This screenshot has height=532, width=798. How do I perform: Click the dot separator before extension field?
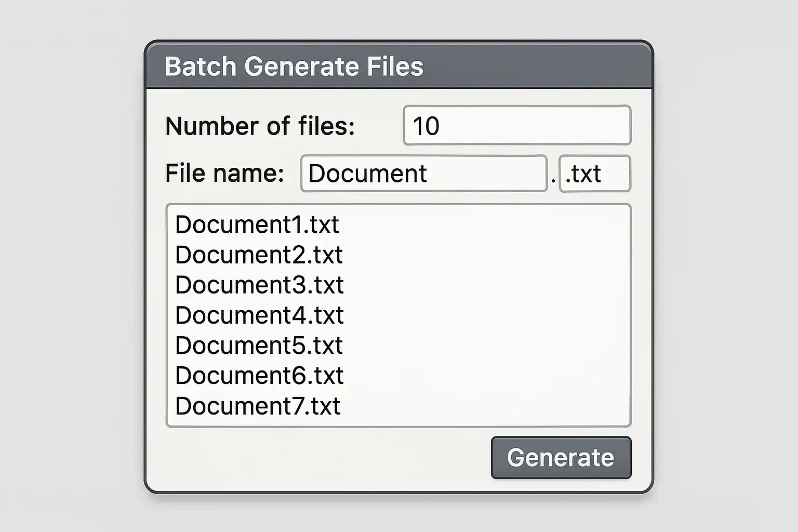553,180
